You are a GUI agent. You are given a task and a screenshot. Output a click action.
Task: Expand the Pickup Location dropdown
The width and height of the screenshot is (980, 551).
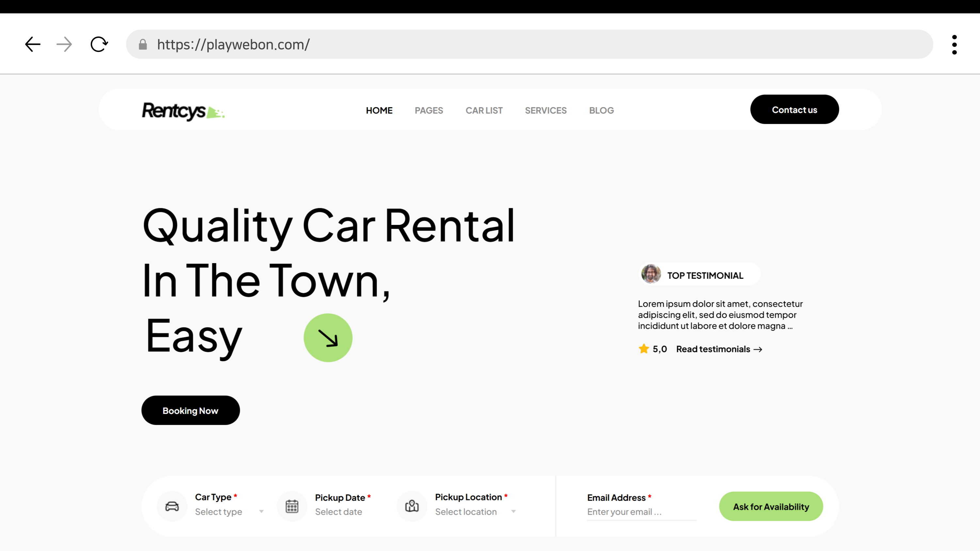click(x=475, y=512)
